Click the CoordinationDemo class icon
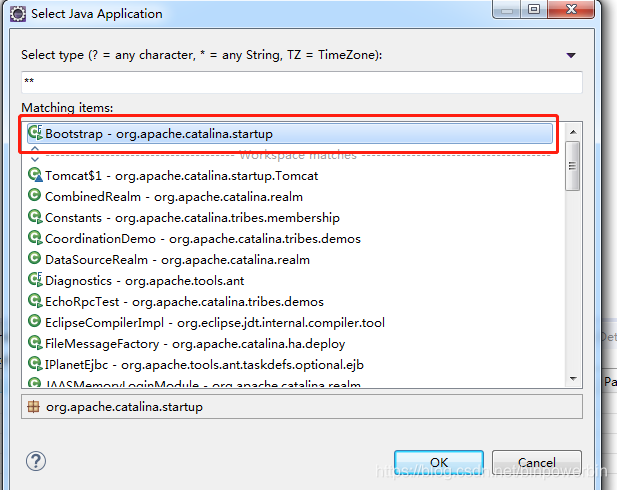Image resolution: width=617 pixels, height=490 pixels. [35, 237]
